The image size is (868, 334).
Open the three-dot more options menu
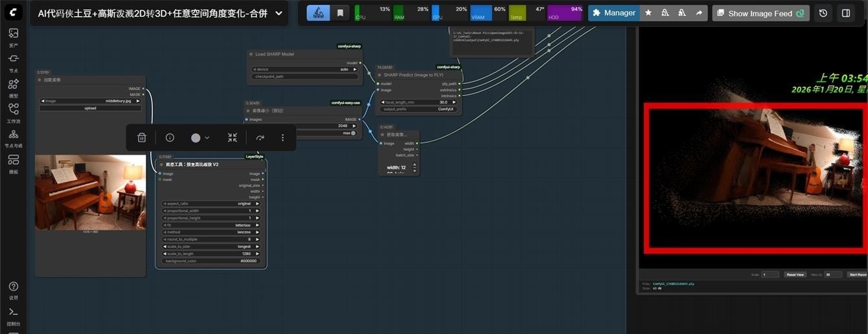click(x=282, y=138)
